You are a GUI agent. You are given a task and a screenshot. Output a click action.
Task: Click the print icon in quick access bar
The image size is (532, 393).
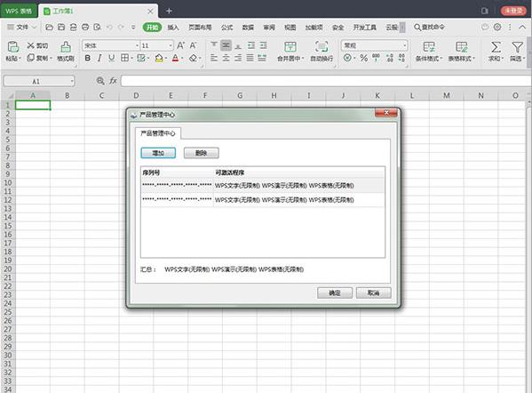click(85, 28)
